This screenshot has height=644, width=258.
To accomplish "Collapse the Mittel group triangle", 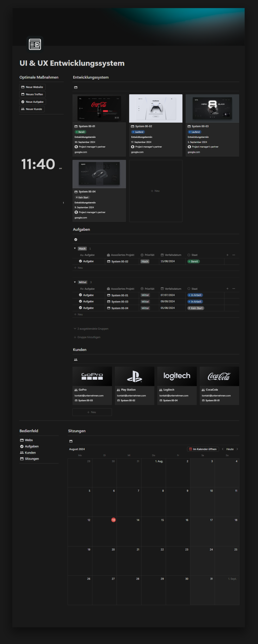I will [75, 282].
